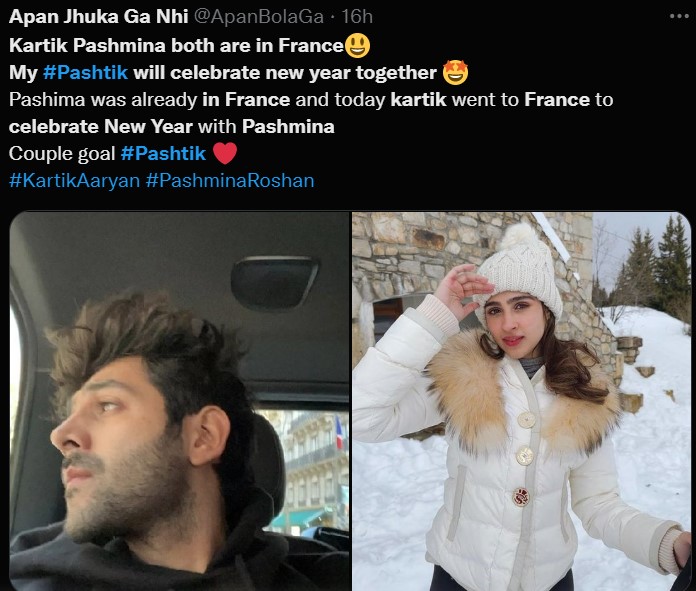
Task: Click the line "Pashima was already in France"
Action: 150,99
